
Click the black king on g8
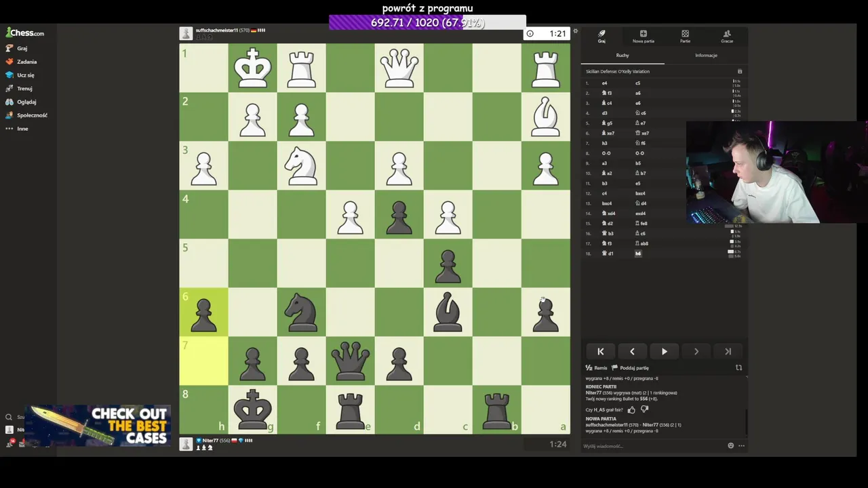(x=253, y=409)
